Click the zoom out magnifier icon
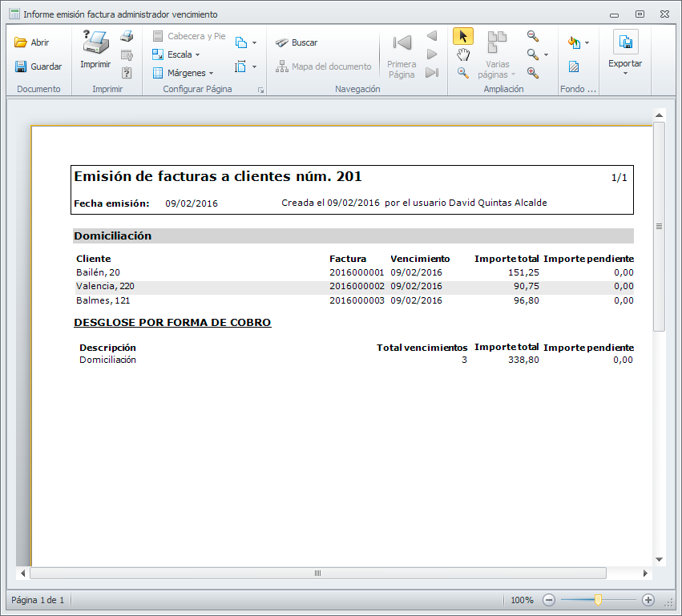The width and height of the screenshot is (682, 616). pos(532,36)
